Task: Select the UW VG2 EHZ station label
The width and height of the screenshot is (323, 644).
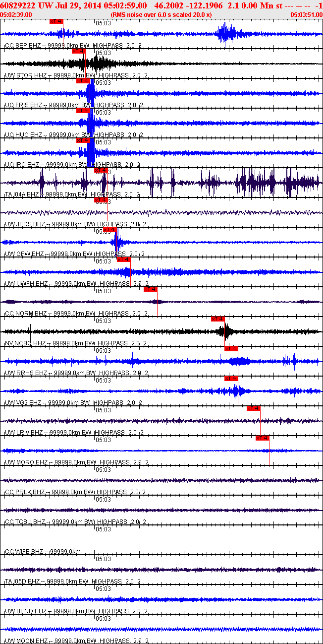Action: 74,402
